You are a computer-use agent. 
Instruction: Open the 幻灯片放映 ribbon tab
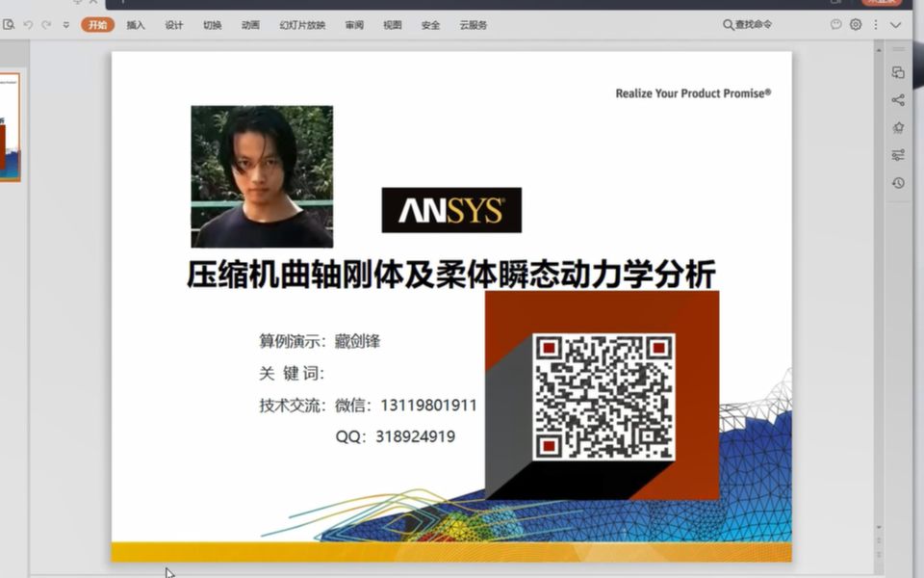point(304,26)
